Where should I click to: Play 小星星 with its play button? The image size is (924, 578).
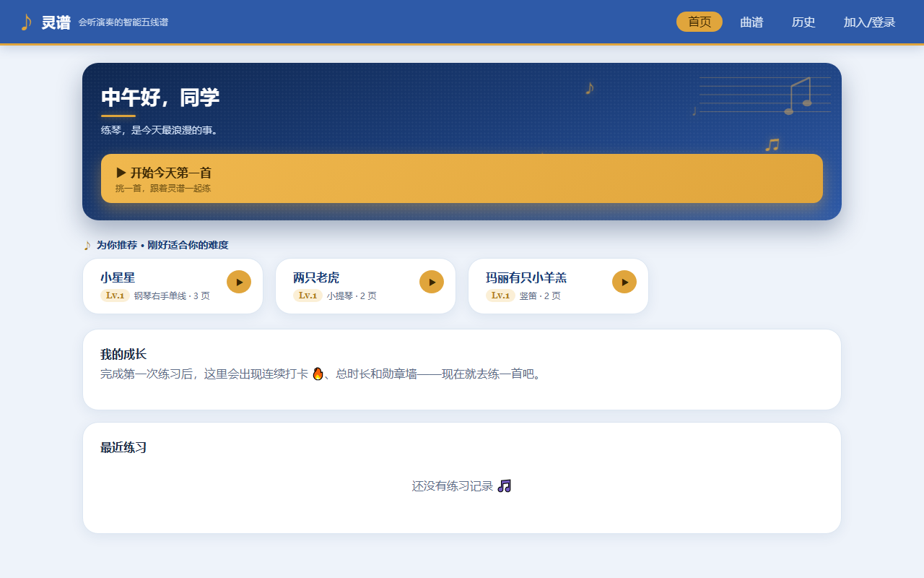point(239,282)
